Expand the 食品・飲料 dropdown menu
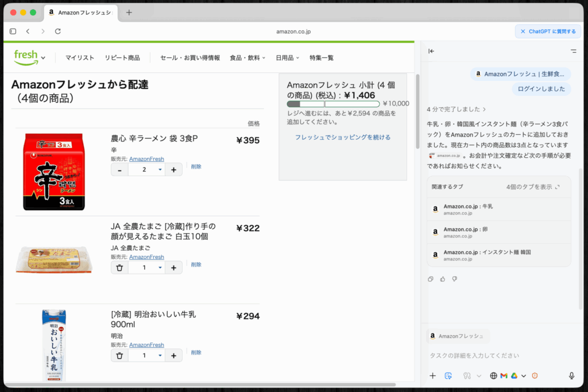Image resolution: width=588 pixels, height=392 pixels. 247,58
